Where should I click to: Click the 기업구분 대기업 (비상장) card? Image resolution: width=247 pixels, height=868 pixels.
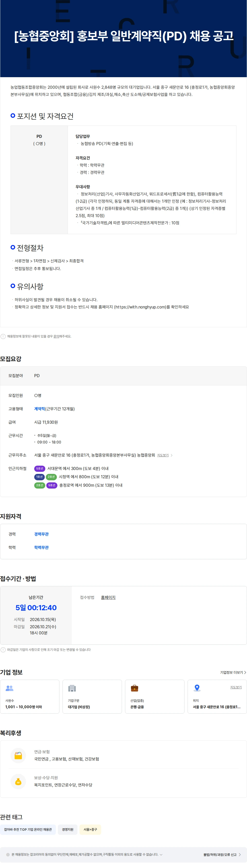click(92, 696)
